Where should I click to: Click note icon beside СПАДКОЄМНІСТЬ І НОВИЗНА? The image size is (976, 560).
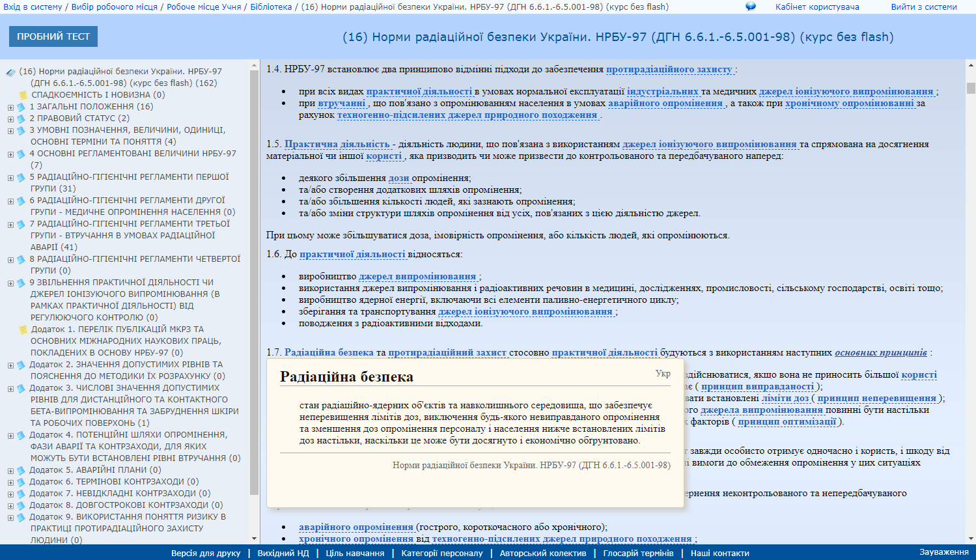click(x=23, y=95)
